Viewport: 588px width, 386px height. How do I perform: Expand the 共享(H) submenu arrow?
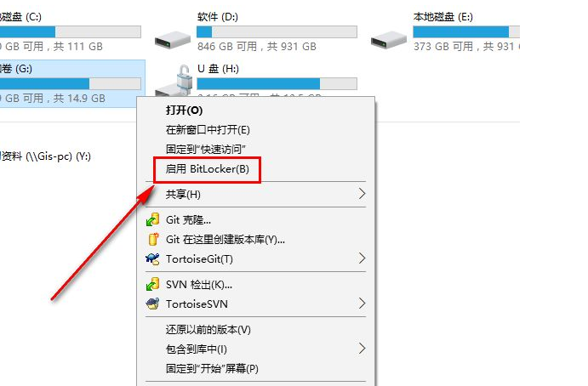[362, 194]
